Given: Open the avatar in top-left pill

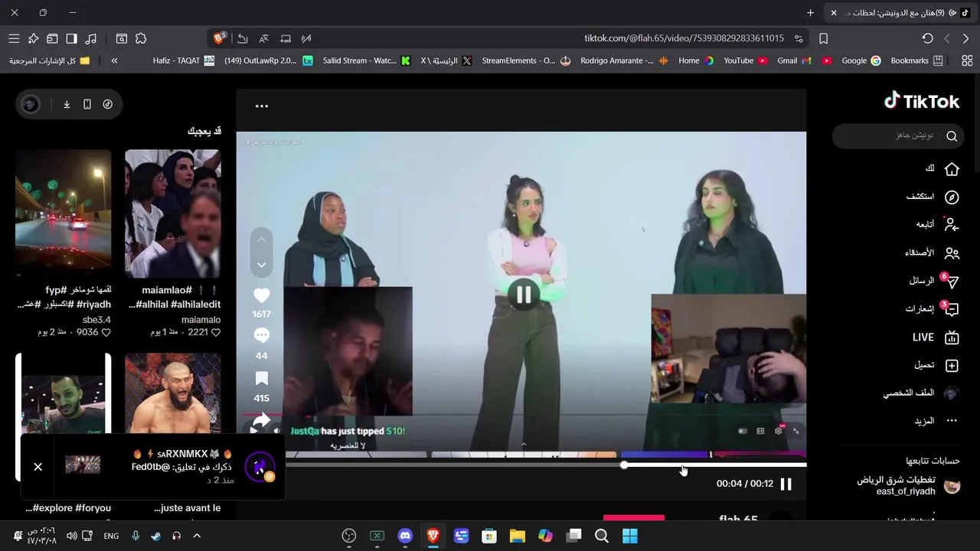Looking at the screenshot, I should [31, 104].
